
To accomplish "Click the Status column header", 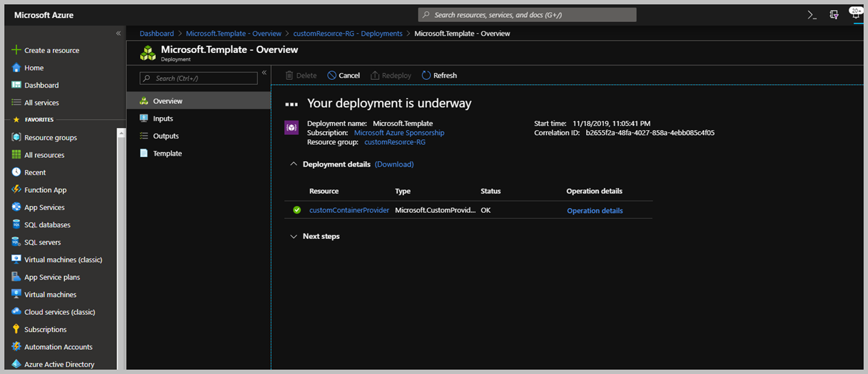I will (x=491, y=191).
